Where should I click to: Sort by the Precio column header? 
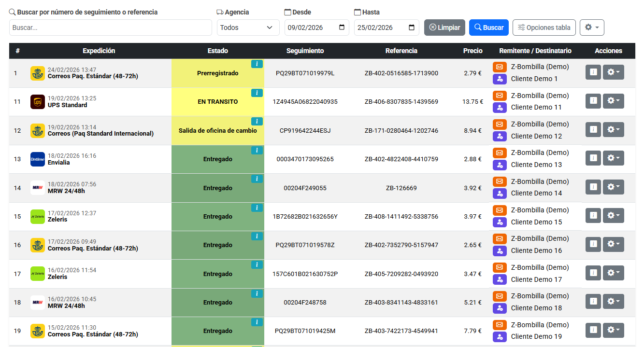(472, 51)
